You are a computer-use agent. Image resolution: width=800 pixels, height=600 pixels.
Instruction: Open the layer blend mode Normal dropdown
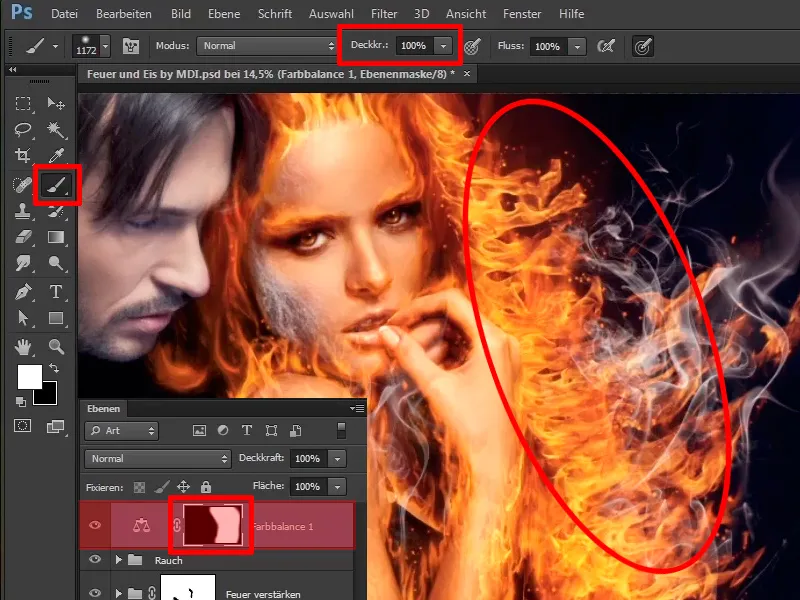158,459
